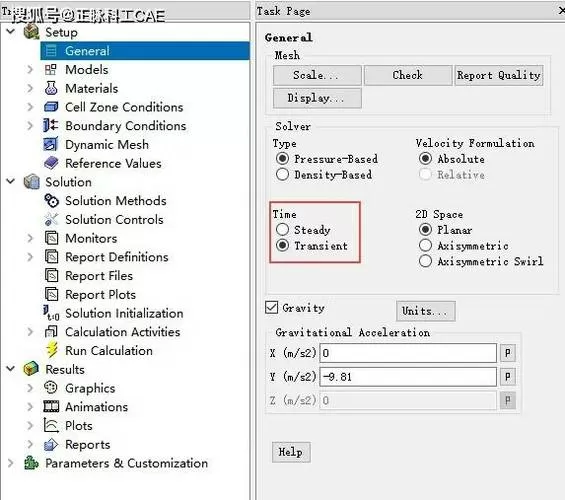
Task: Select the Solution Controls tree item
Action: click(114, 219)
